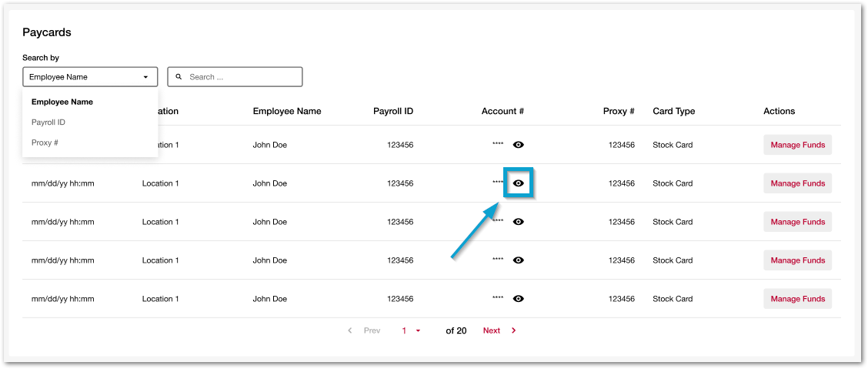Select Manage Funds in last row

click(x=797, y=299)
